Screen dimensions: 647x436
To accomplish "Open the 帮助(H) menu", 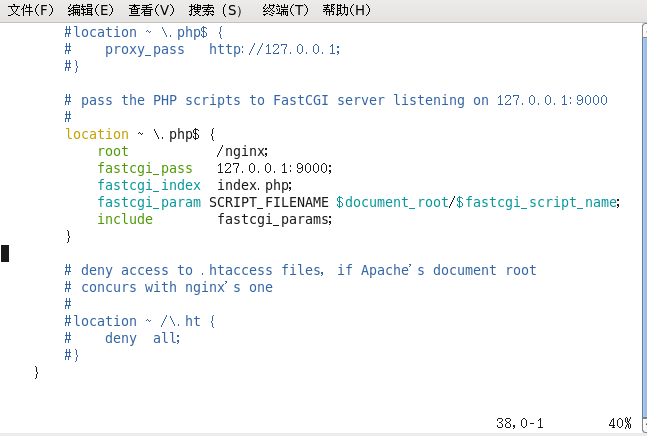I will 347,10.
